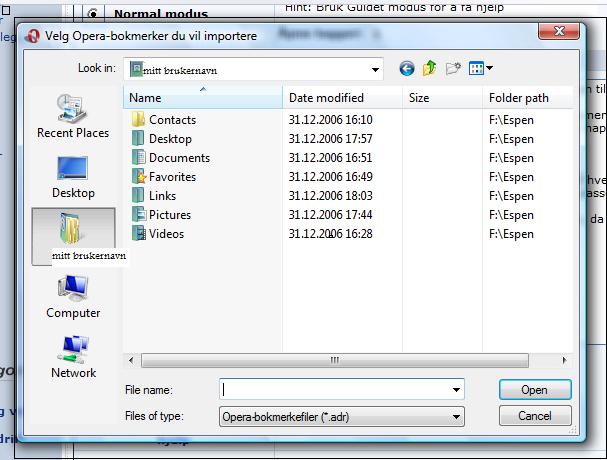
Task: Click date 31.12.2006 17:44 cell
Action: 330,215
